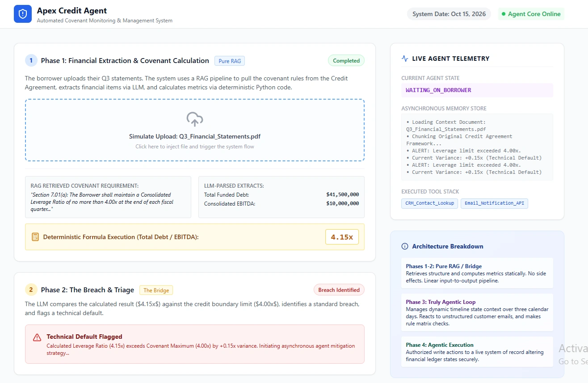Image resolution: width=588 pixels, height=383 pixels.
Task: Click the CRM_Contact_Lookup tool chip
Action: tap(429, 203)
